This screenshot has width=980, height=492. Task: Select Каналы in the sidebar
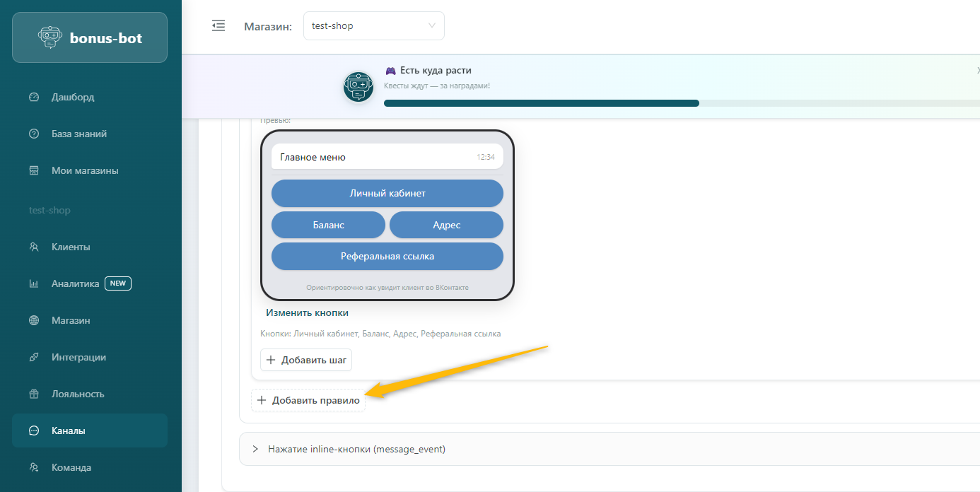coord(90,430)
